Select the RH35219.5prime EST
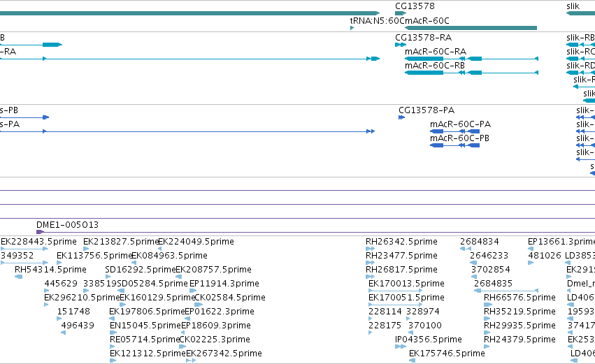Viewport: 595px width, 364px height. click(x=519, y=312)
